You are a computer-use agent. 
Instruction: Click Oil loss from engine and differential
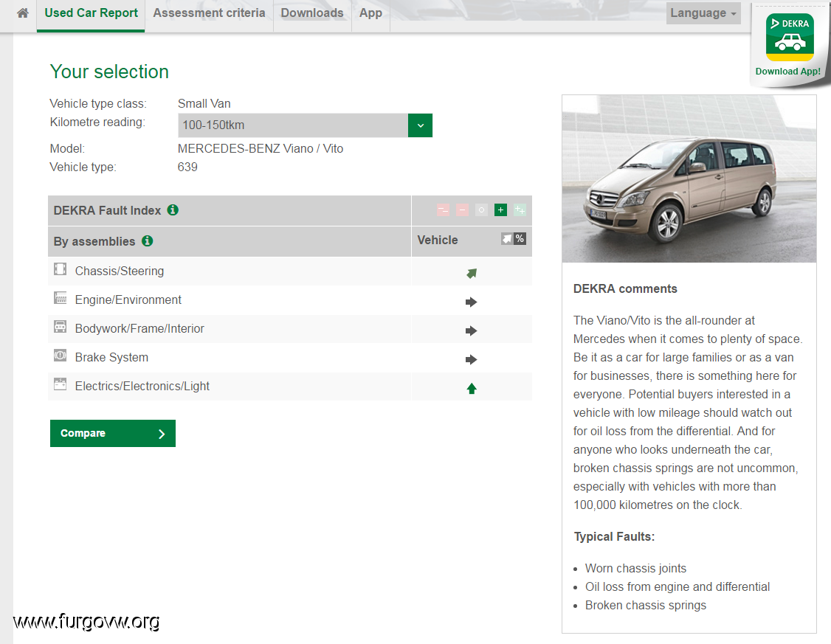click(677, 586)
